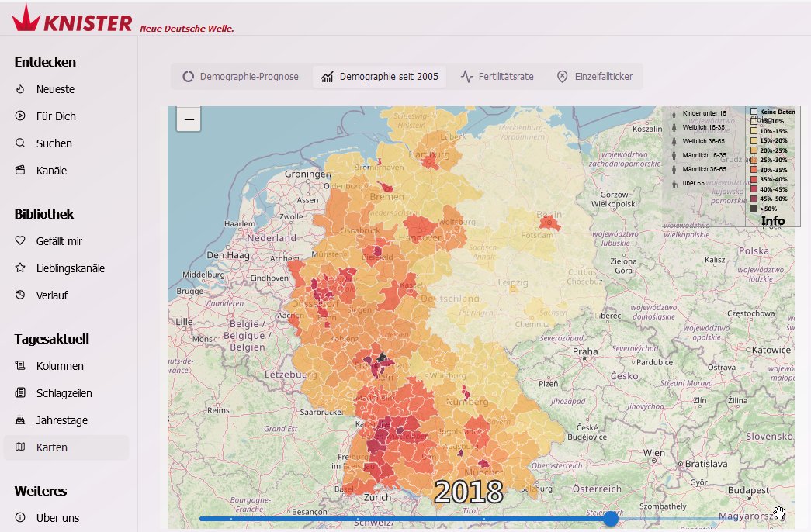
Task: Click the blue year slider handle
Action: (x=611, y=518)
